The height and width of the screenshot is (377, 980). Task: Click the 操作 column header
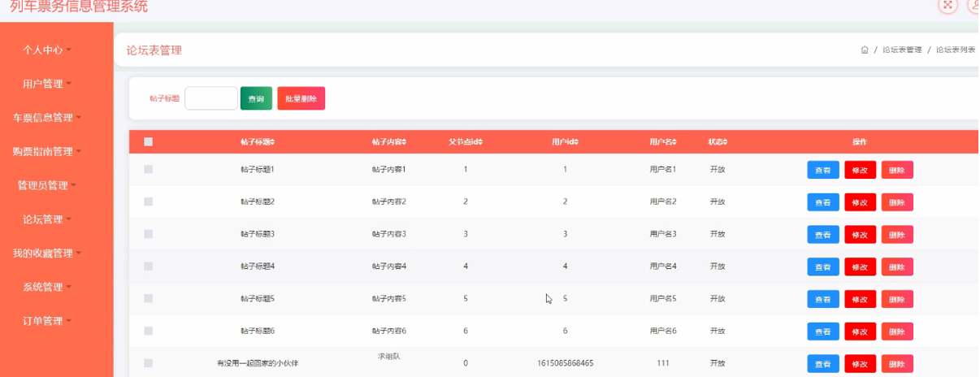click(x=860, y=142)
